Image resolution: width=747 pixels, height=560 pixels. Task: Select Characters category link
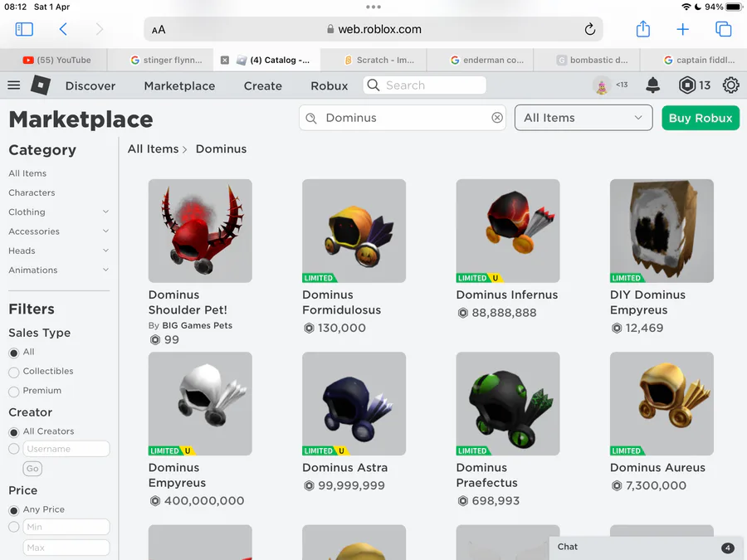pos(32,192)
